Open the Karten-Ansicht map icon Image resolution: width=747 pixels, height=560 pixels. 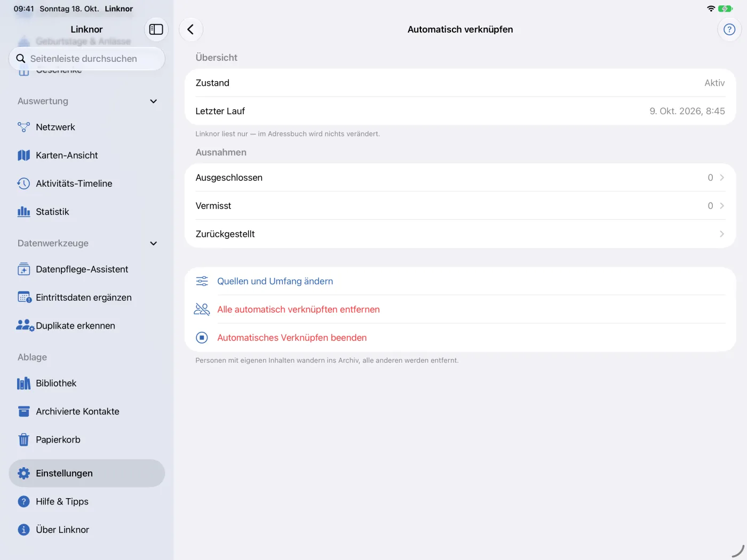23,155
